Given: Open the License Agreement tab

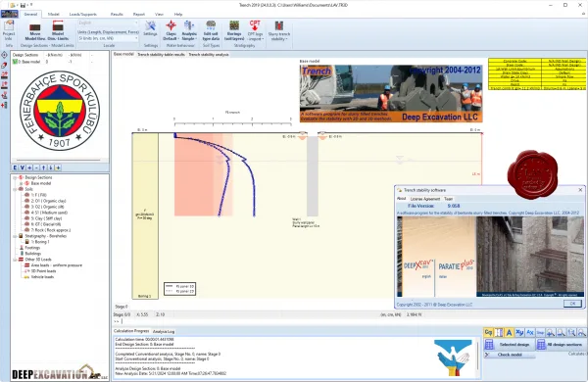Looking at the screenshot, I should pyautogui.click(x=425, y=199).
